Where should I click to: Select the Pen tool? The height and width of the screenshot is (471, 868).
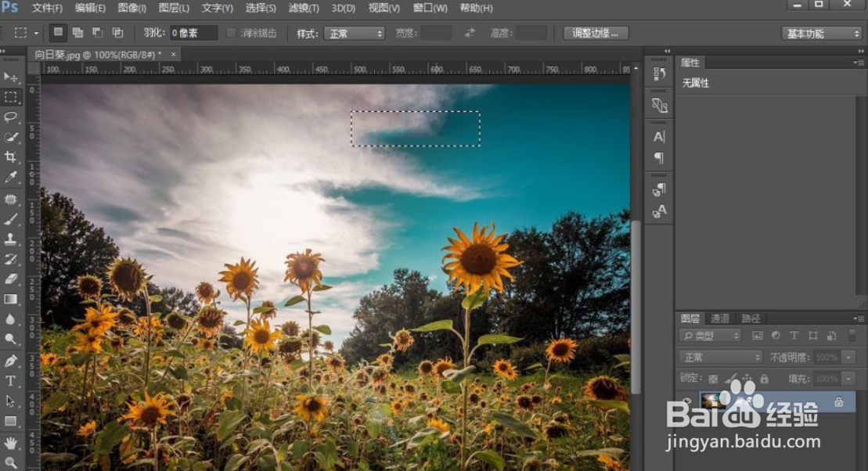pyautogui.click(x=10, y=361)
